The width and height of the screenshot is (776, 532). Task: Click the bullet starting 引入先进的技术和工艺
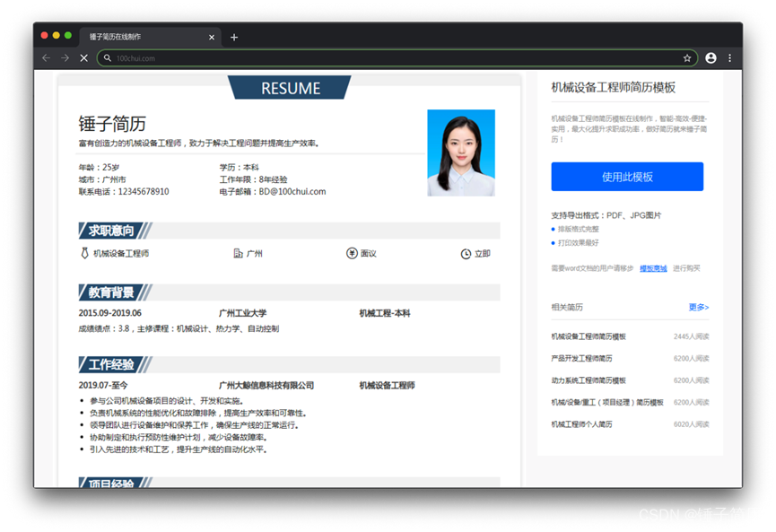point(179,449)
